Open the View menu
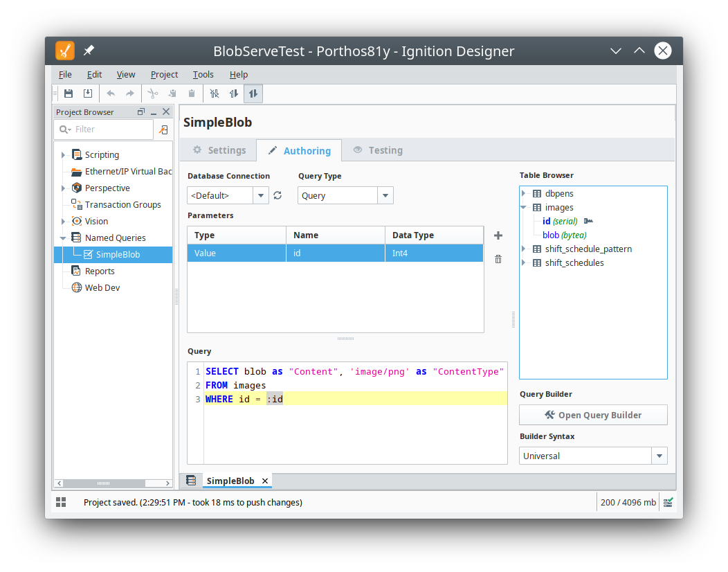 coord(126,74)
